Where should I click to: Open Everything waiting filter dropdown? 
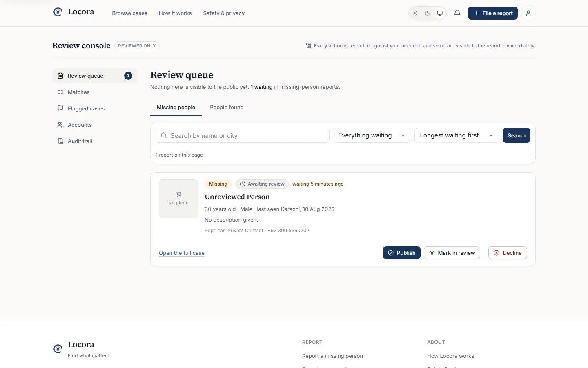372,135
